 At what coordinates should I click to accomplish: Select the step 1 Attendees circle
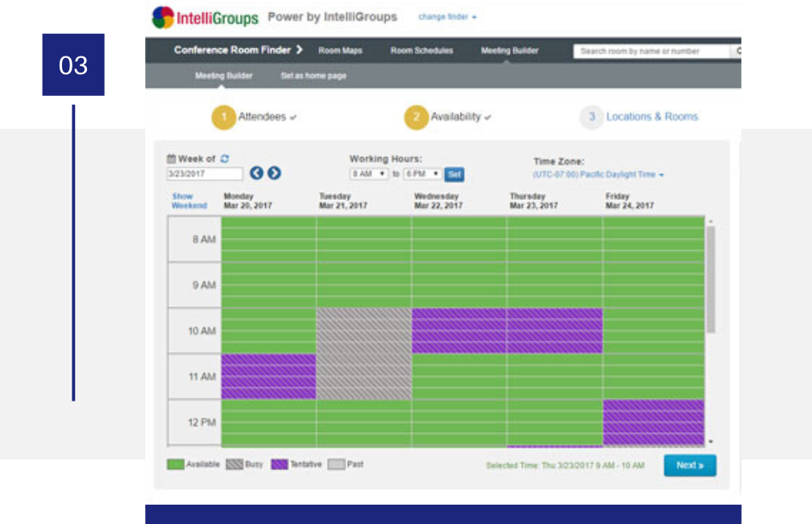(224, 117)
